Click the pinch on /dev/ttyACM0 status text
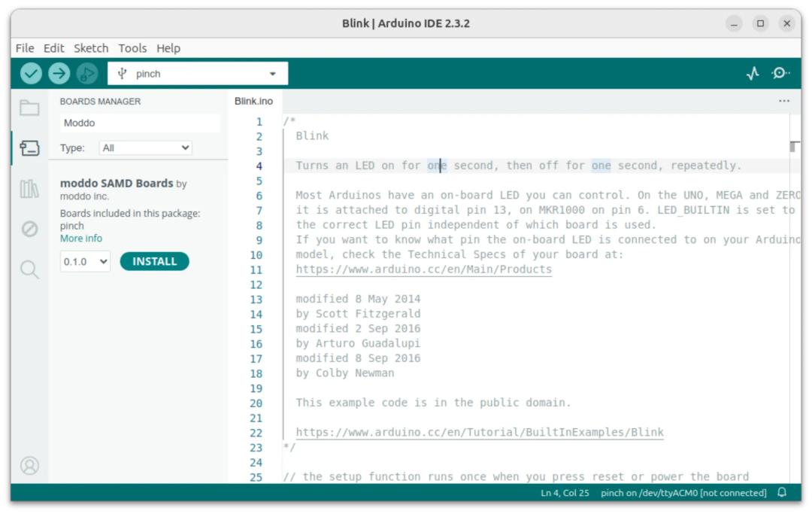812x514 pixels. point(683,493)
